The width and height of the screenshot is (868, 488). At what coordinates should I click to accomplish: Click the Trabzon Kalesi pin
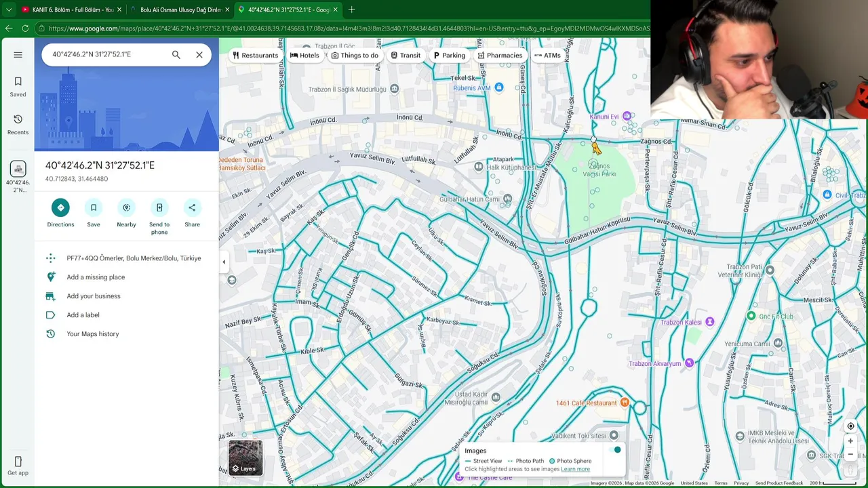pyautogui.click(x=710, y=322)
